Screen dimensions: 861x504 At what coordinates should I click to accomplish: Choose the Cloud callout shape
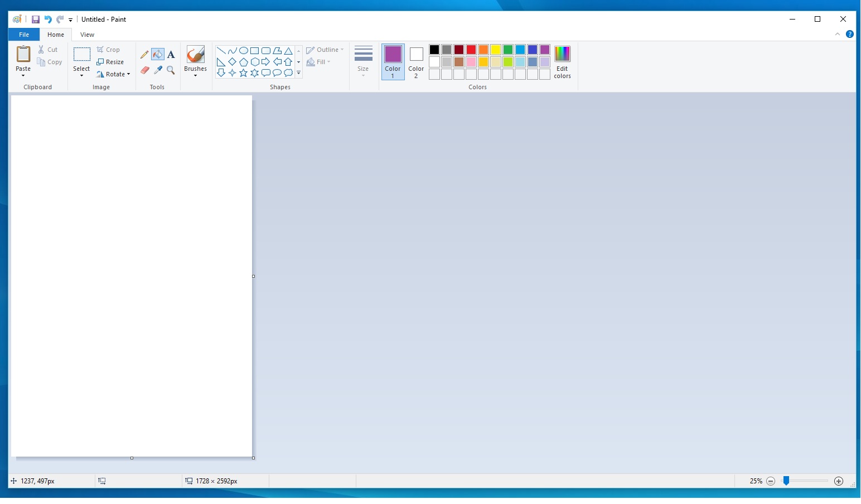(288, 73)
